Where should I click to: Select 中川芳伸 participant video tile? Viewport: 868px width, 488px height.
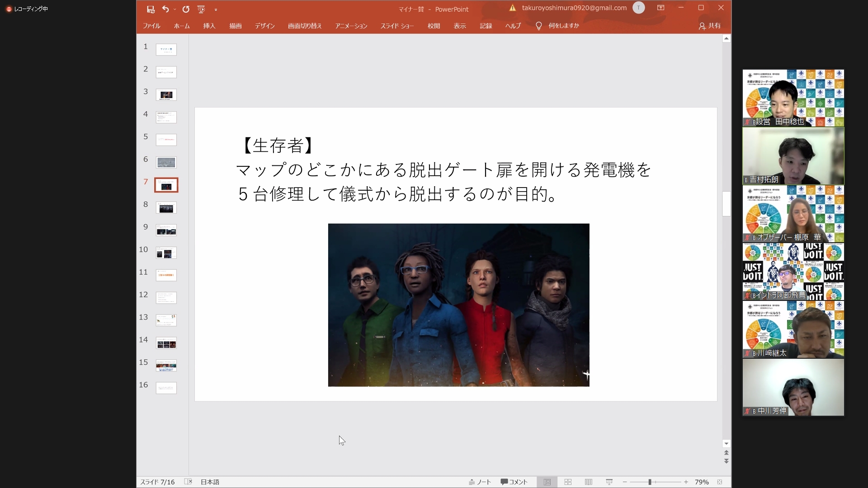[x=793, y=387]
